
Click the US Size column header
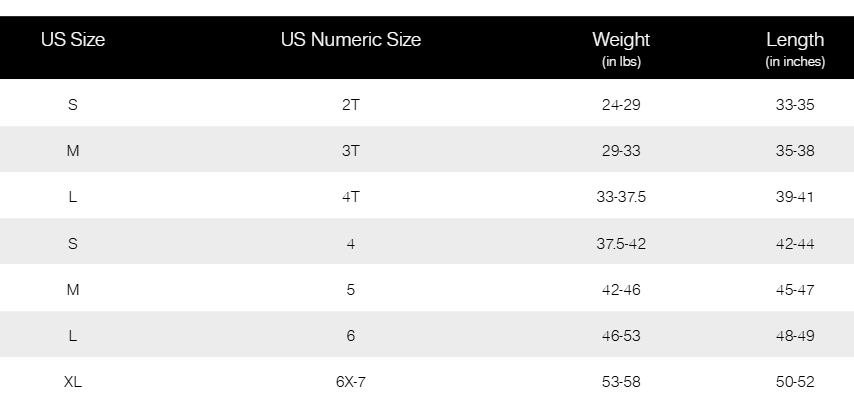click(x=73, y=40)
